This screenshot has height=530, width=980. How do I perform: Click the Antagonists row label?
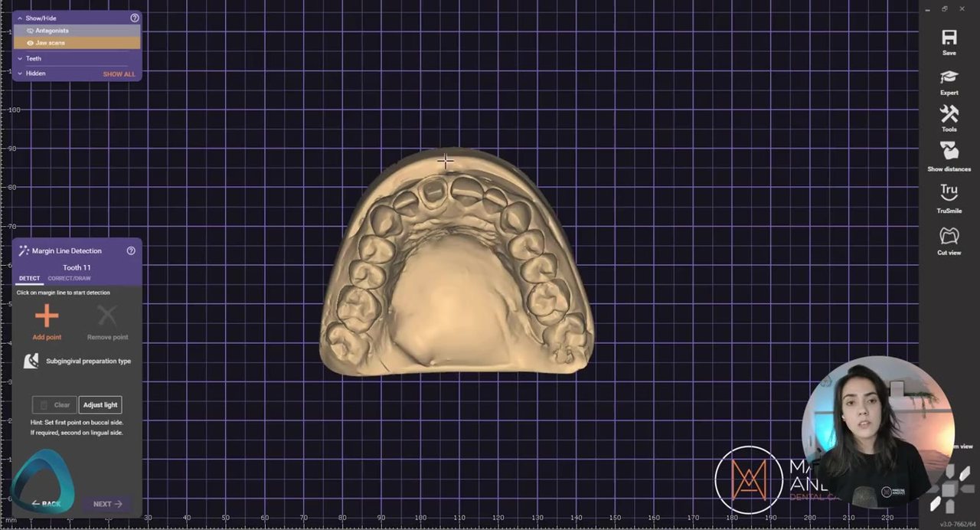click(51, 31)
